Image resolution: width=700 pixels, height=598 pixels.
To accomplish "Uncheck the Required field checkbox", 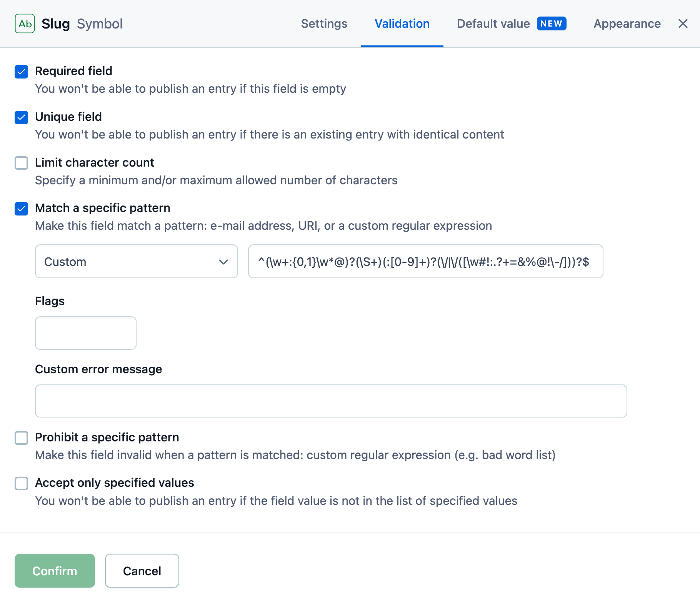I will (22, 72).
